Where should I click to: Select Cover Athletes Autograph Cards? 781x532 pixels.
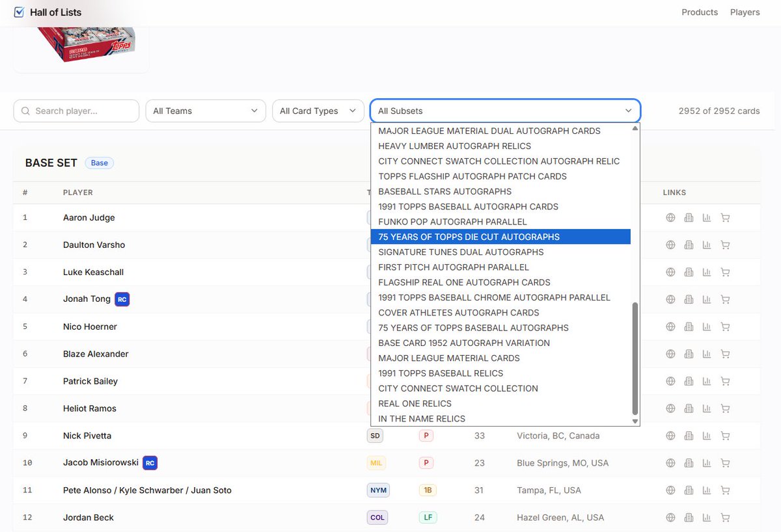click(x=500, y=313)
